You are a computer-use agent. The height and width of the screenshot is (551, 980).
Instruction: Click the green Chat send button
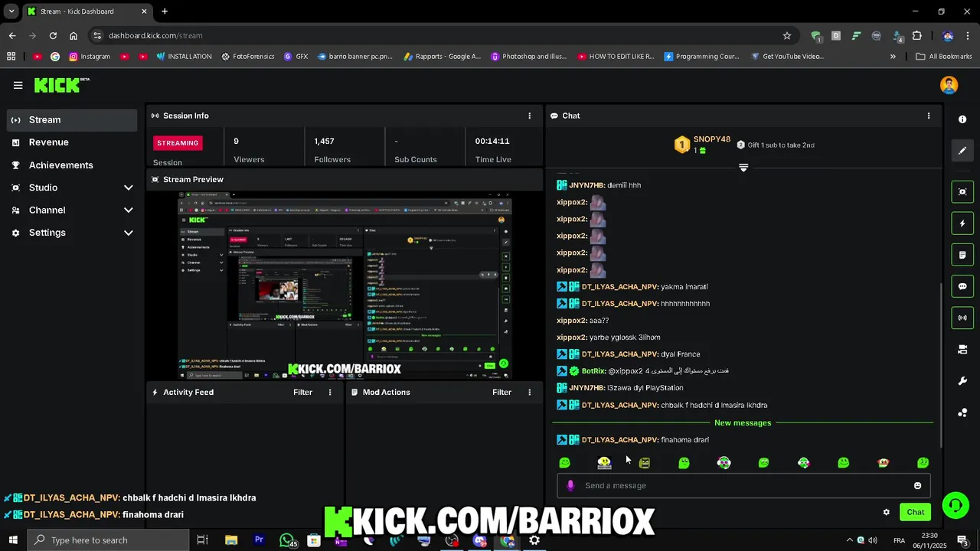916,512
